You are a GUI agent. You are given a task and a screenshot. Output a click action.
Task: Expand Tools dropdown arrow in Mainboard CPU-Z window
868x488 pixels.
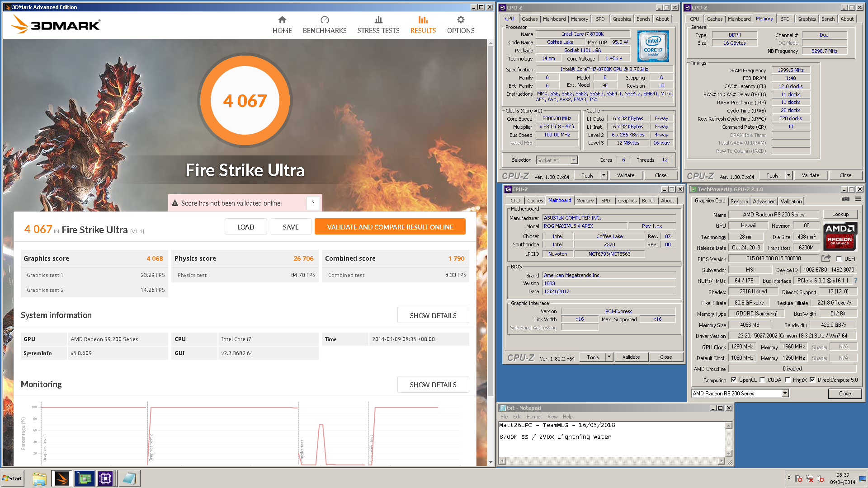pos(609,357)
